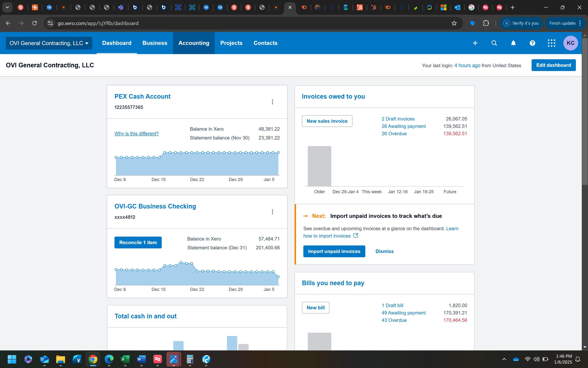This screenshot has width=588, height=368.
Task: Open the notifications bell
Action: click(513, 43)
